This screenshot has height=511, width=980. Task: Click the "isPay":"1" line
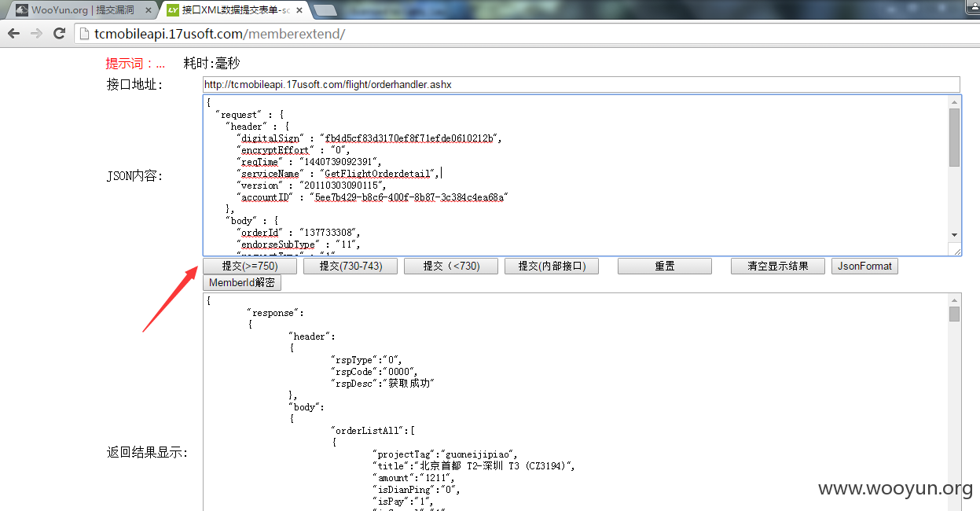pos(404,501)
